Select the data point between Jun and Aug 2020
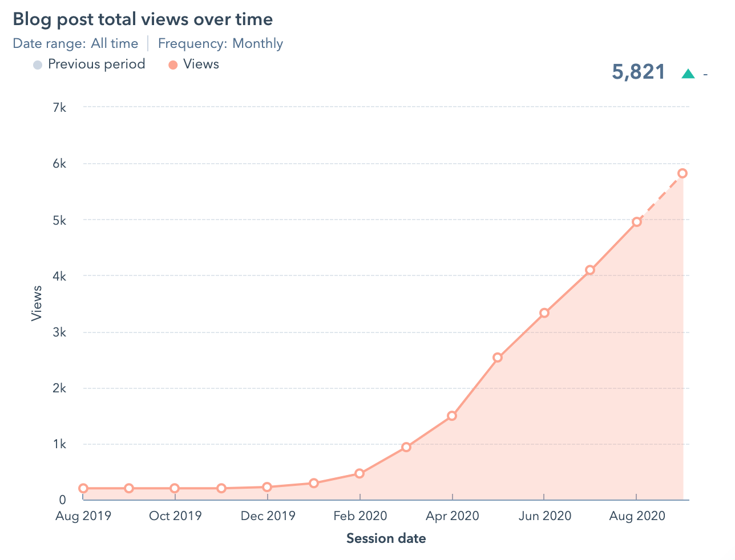This screenshot has height=560, width=735. 590,270
